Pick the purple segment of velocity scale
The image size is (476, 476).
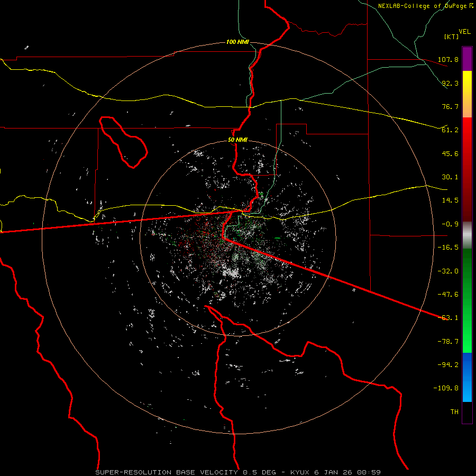coord(467,59)
